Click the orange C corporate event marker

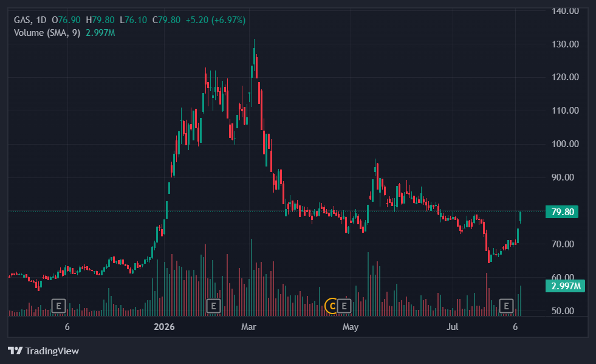point(332,306)
